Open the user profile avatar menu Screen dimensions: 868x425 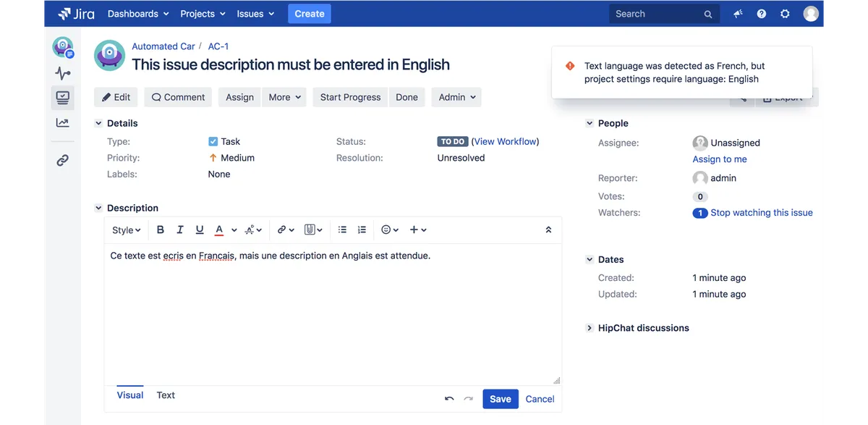tap(812, 14)
